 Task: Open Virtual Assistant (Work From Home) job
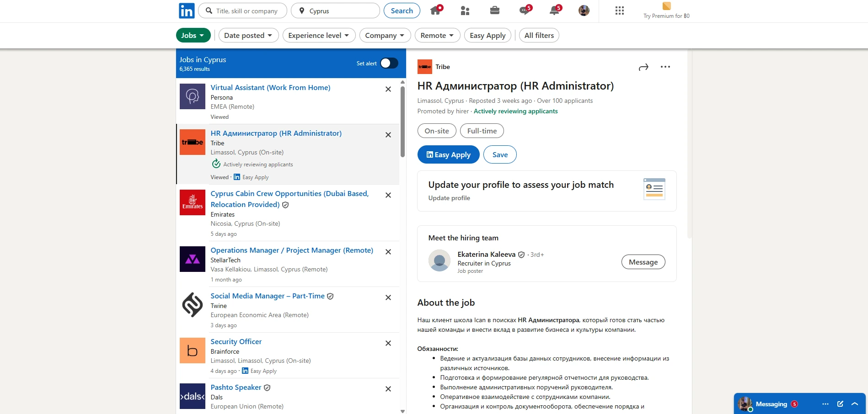click(270, 88)
